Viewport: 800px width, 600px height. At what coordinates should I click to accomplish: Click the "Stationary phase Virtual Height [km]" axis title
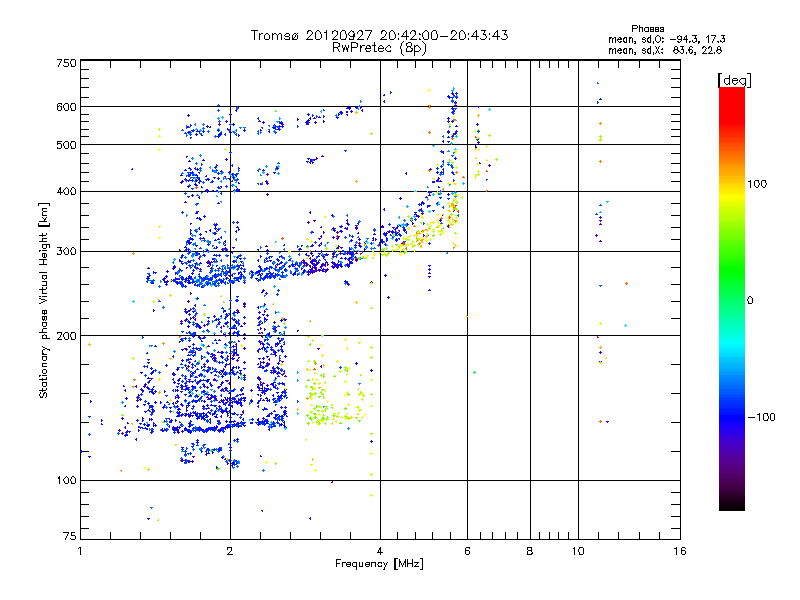tap(44, 301)
